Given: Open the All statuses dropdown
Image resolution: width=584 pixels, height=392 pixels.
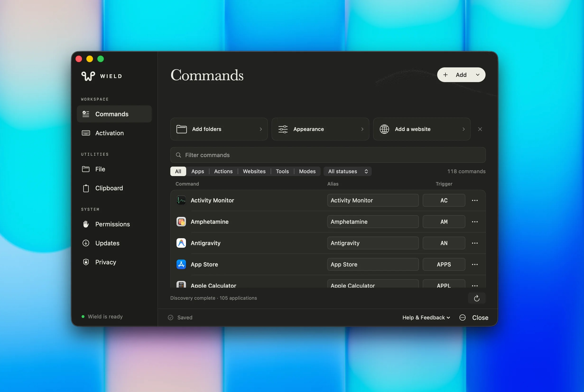Looking at the screenshot, I should pyautogui.click(x=348, y=171).
